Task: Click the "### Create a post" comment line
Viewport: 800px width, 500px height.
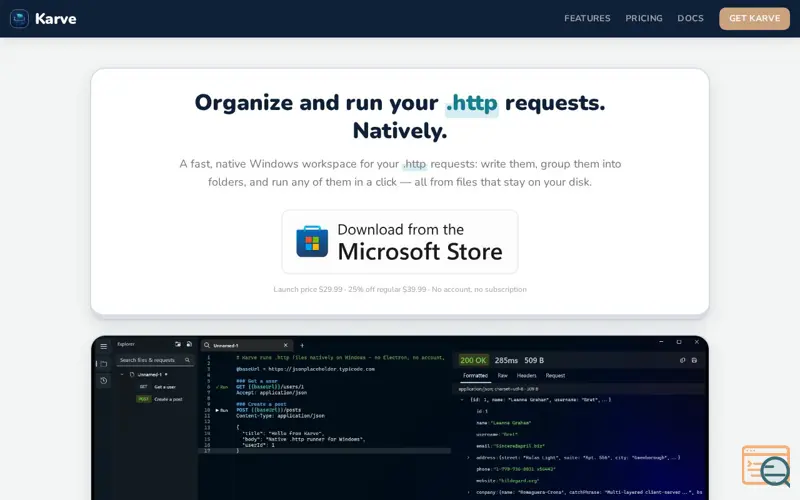Action: pos(261,404)
